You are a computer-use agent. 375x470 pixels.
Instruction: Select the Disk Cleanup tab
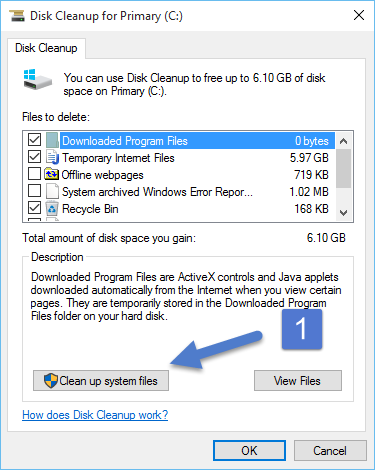[46, 48]
